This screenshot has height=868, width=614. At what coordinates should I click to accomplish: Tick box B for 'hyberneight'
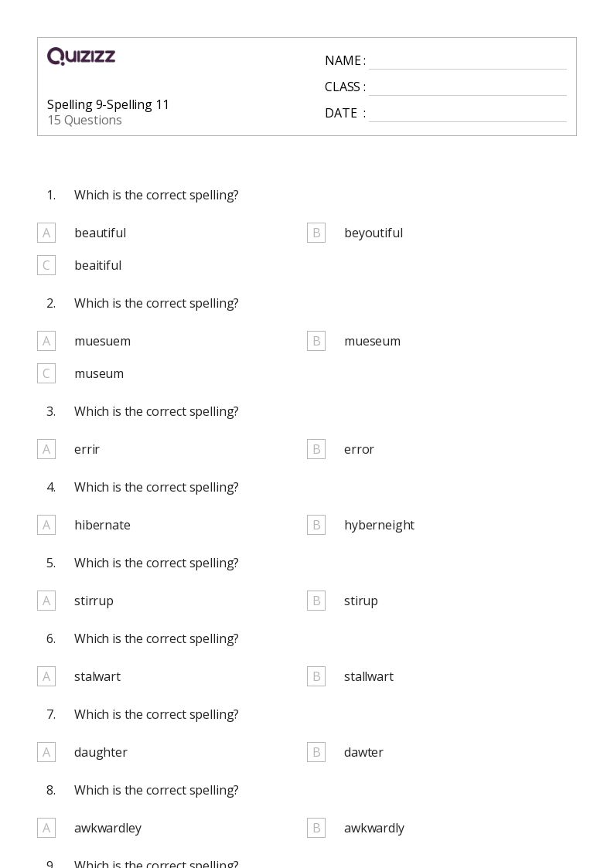coord(316,525)
